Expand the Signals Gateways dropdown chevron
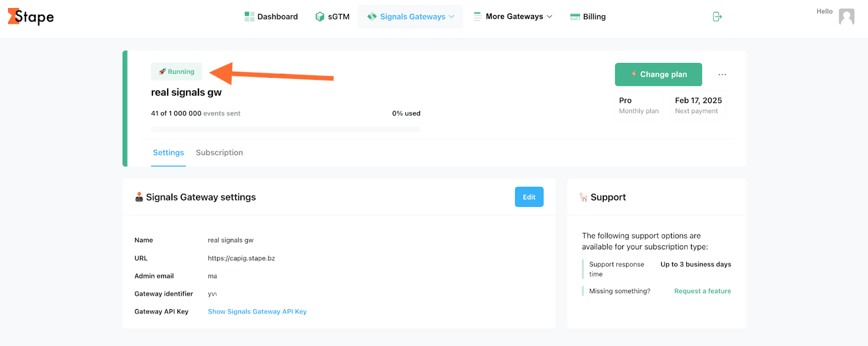 (x=451, y=17)
